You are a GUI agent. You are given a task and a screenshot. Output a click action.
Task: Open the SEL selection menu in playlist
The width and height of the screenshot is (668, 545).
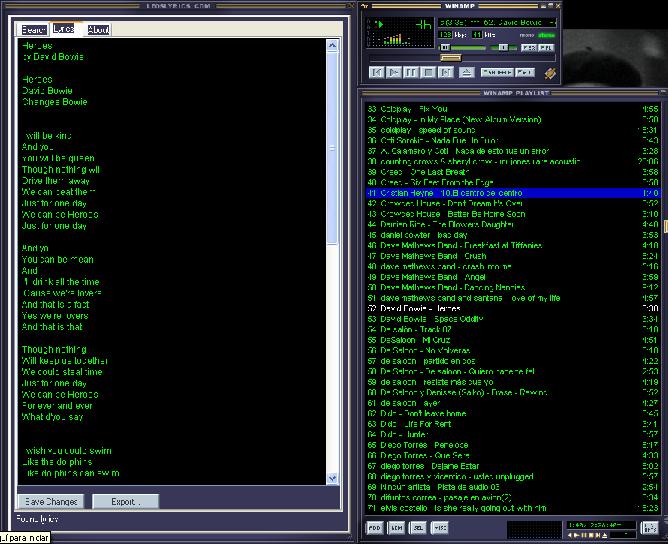(418, 528)
